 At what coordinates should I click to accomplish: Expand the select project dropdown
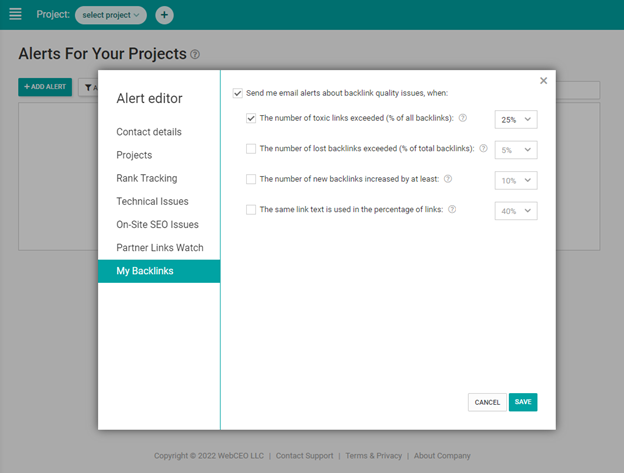(110, 15)
